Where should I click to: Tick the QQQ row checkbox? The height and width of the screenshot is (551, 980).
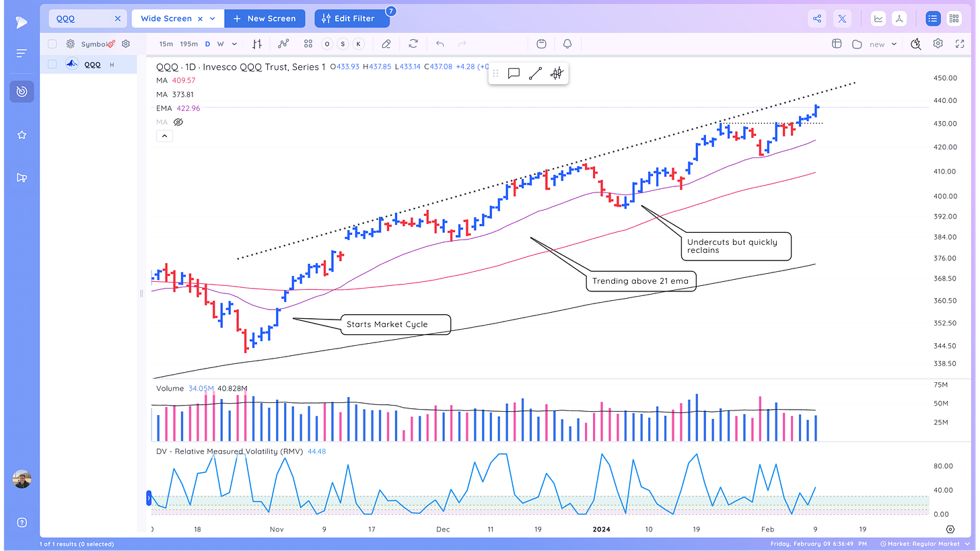53,65
